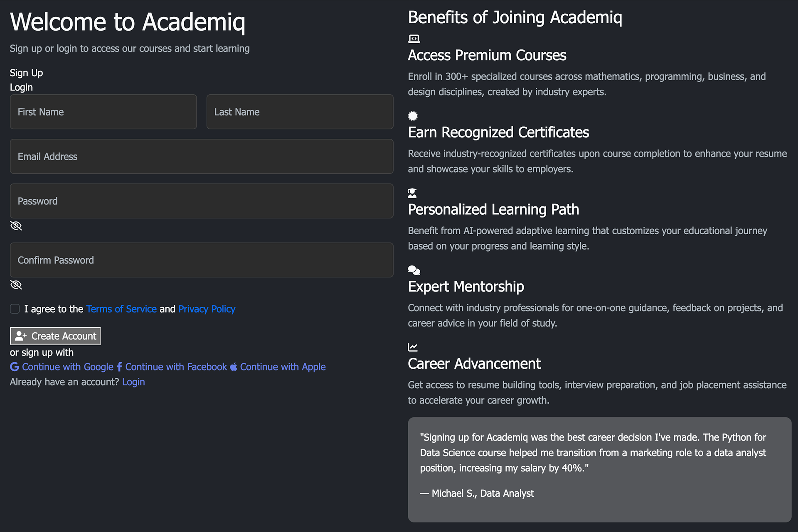Open the Terms of Service link
Screen dimensions: 798x532
coord(121,309)
